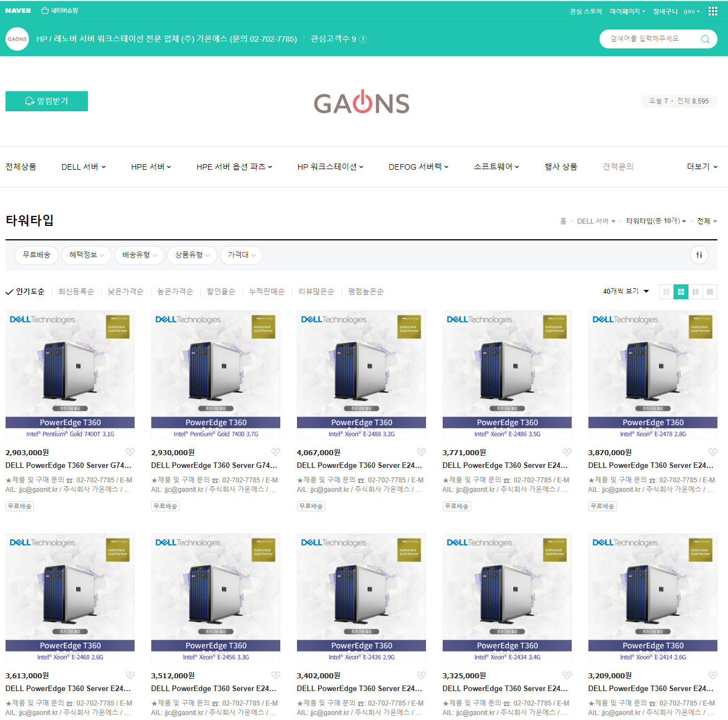
Task: Open the 장바구니 link
Action: pyautogui.click(x=665, y=11)
